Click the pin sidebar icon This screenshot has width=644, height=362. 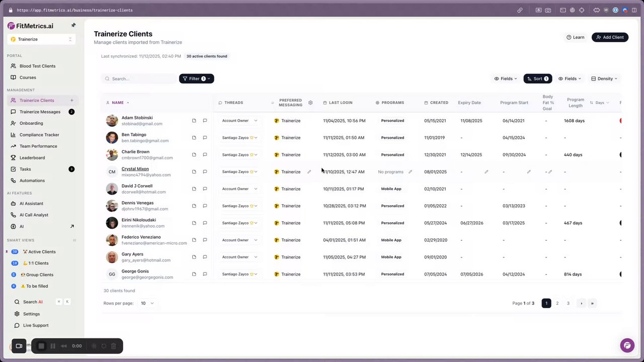point(73,25)
